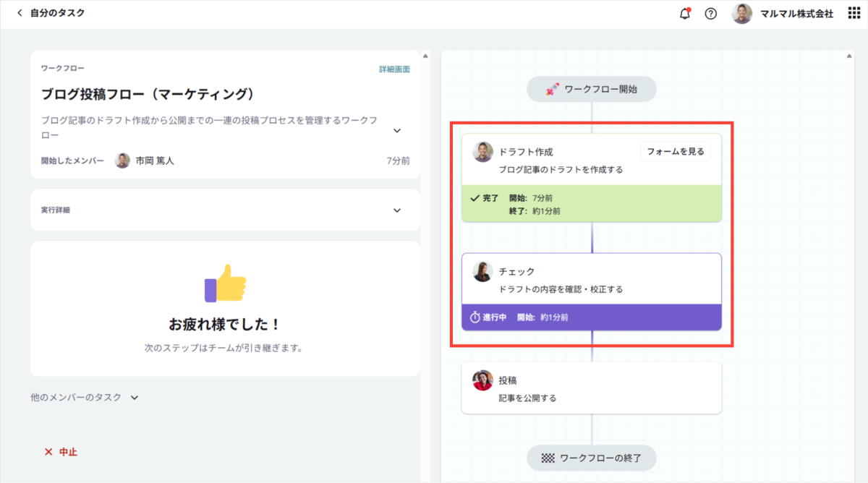Screen dimensions: 868x483
Task: Click the 中止 cancel button
Action: click(x=61, y=452)
